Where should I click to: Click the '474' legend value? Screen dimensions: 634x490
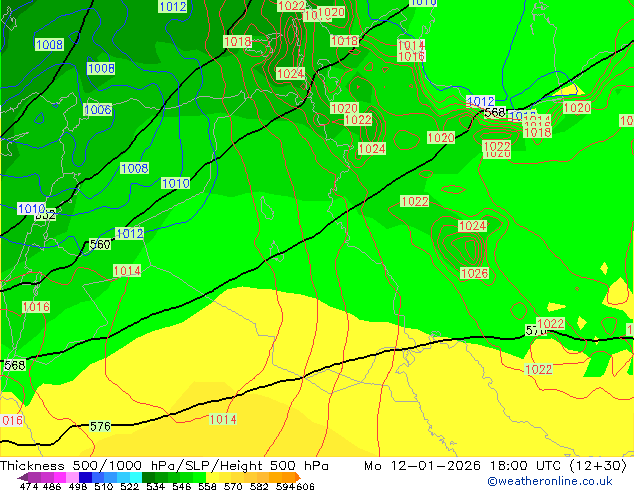click(x=29, y=486)
